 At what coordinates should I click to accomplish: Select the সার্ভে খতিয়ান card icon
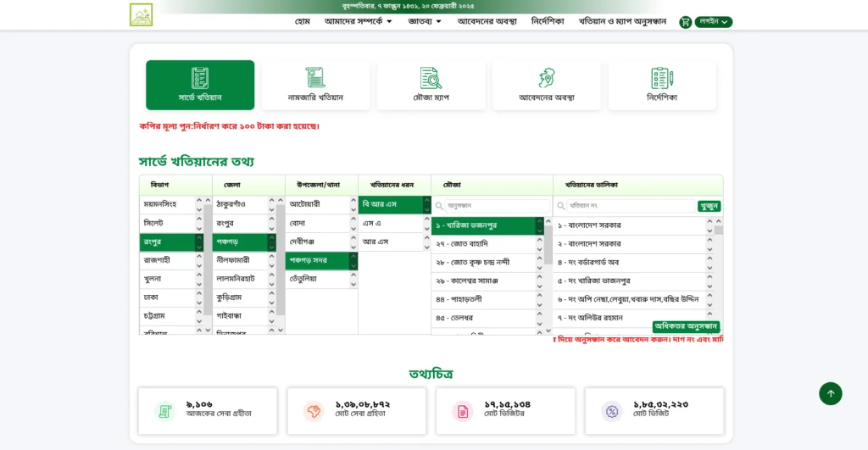pos(200,78)
